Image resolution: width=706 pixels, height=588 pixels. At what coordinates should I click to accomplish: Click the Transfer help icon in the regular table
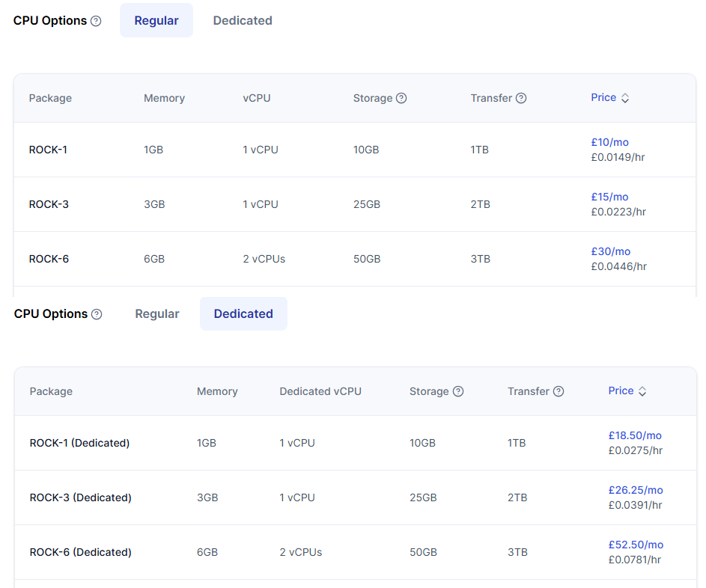pyautogui.click(x=521, y=98)
